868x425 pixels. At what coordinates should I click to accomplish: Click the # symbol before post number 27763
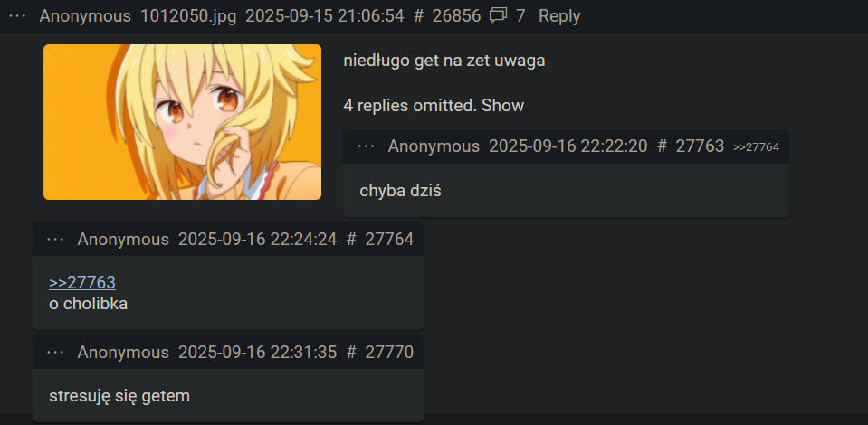(x=662, y=146)
